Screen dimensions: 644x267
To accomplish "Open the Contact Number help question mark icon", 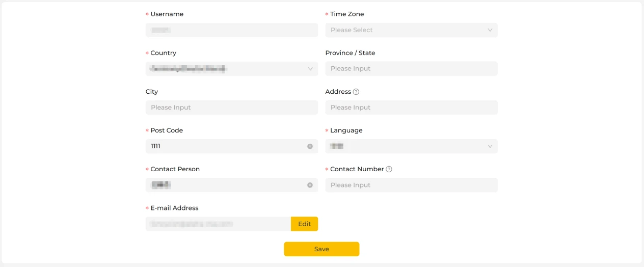I will click(389, 169).
